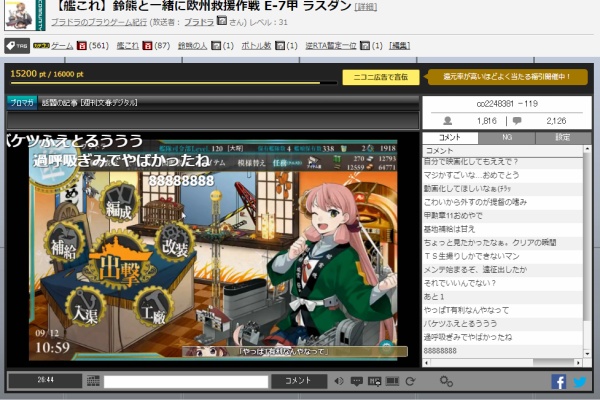This screenshot has width=600, height=400.
Task: Select comment バケツふえとるううう in list
Action: (x=503, y=323)
